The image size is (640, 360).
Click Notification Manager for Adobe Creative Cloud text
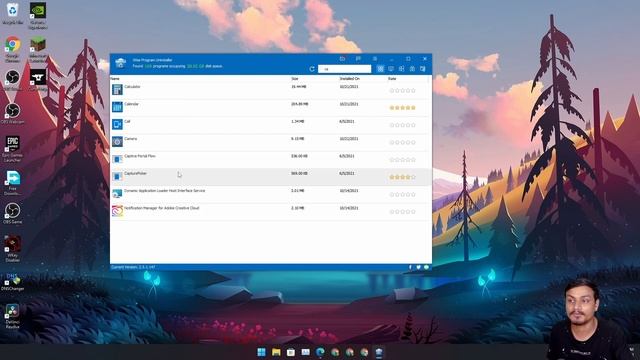coord(162,208)
